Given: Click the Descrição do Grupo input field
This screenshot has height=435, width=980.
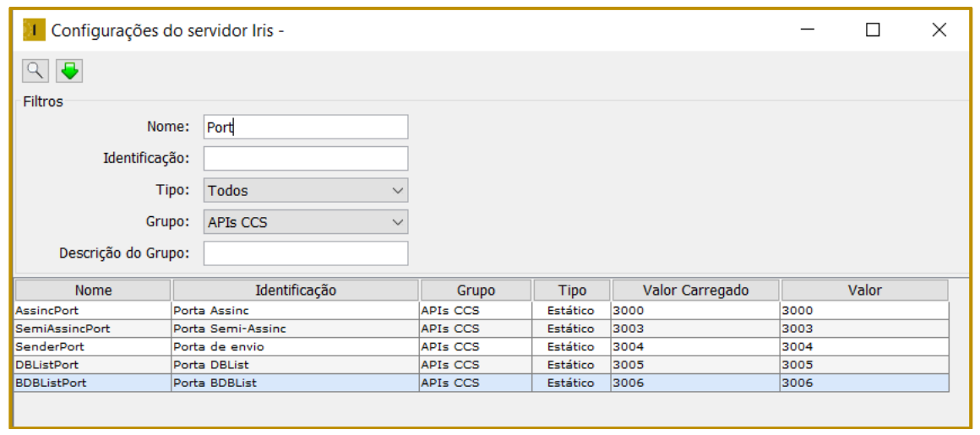Looking at the screenshot, I should pyautogui.click(x=305, y=253).
